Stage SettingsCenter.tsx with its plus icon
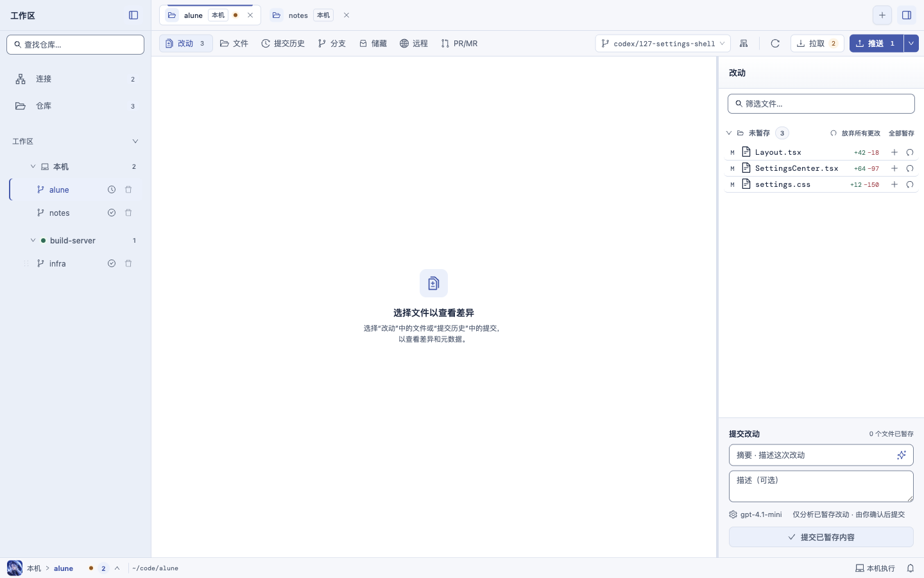The width and height of the screenshot is (924, 578). (894, 168)
